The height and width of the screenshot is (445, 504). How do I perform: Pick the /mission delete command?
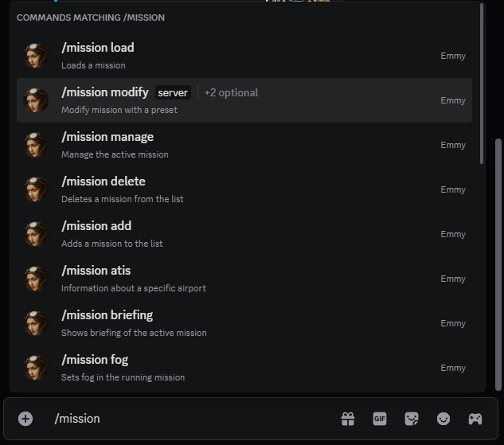(x=104, y=182)
